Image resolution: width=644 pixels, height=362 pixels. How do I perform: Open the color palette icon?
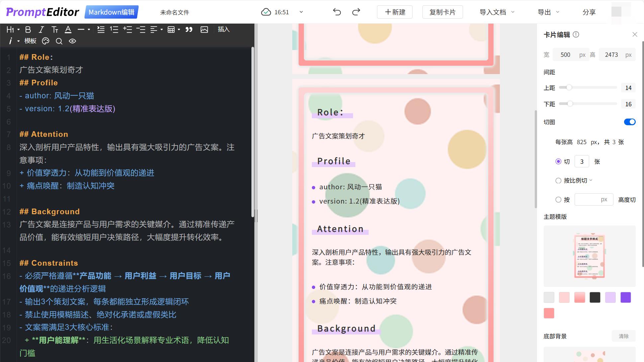(x=46, y=41)
